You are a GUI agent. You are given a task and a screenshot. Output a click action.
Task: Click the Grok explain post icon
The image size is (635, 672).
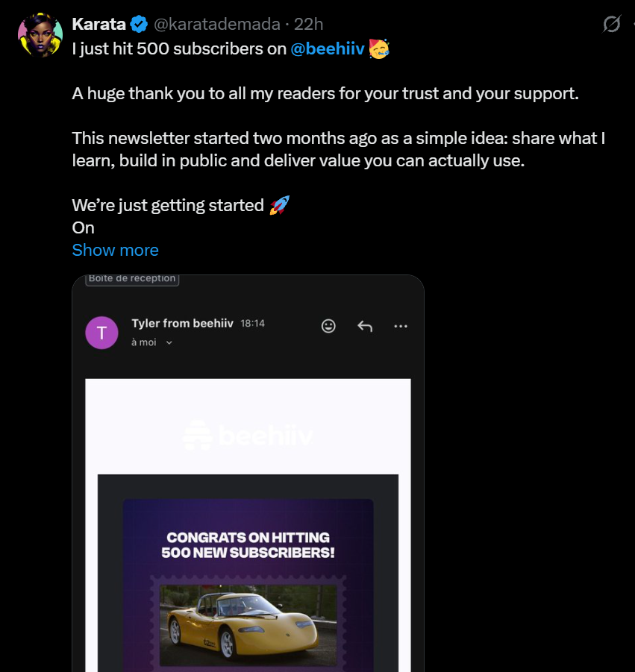coord(612,24)
